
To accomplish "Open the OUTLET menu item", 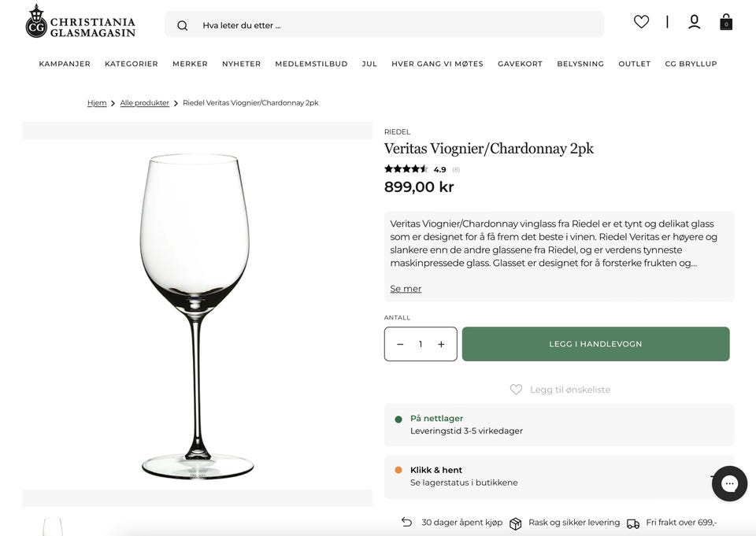I will (634, 64).
